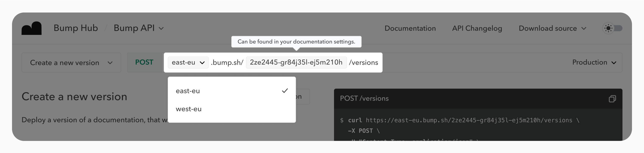Open the Documentation menu item

click(x=410, y=28)
